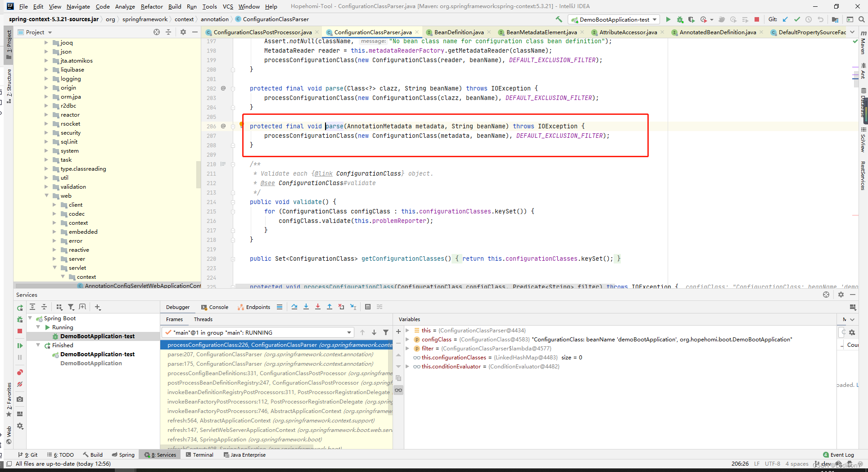Viewport: 868px width, 472px height.
Task: Collapse the web folder in Project tree
Action: (x=47, y=195)
